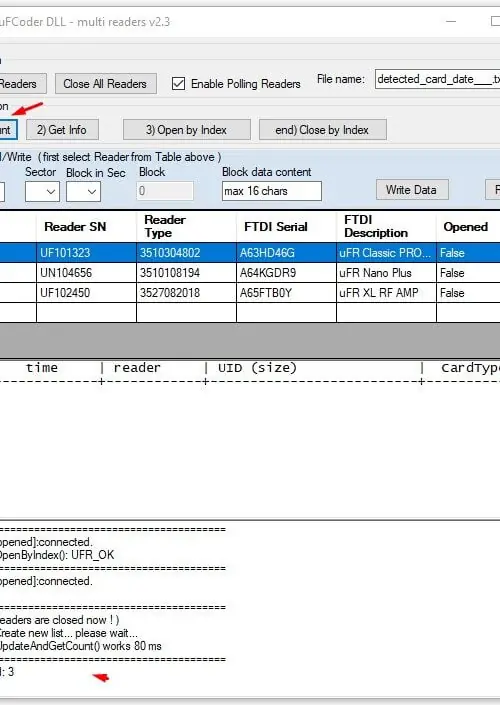The image size is (500, 705).
Task: Click the File name text field
Action: [x=437, y=79]
